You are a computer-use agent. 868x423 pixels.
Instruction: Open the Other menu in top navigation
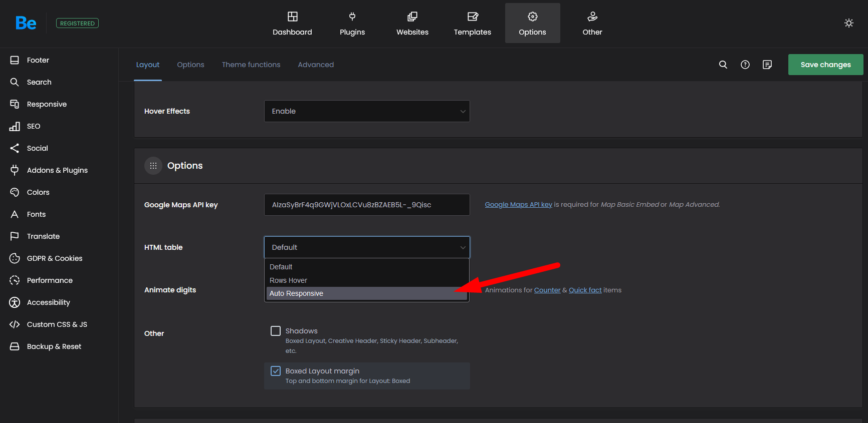coord(592,23)
